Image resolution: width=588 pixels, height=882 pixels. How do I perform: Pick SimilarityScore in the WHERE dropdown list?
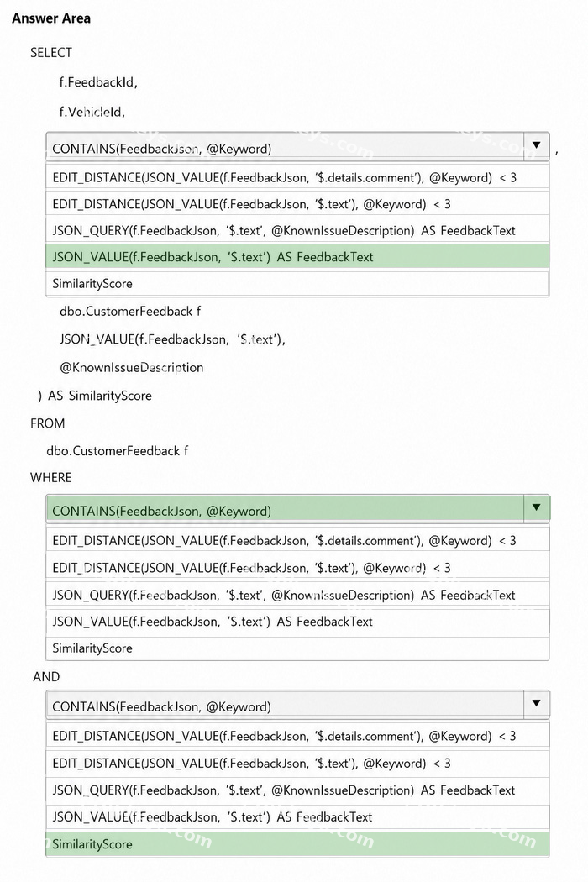(x=297, y=648)
